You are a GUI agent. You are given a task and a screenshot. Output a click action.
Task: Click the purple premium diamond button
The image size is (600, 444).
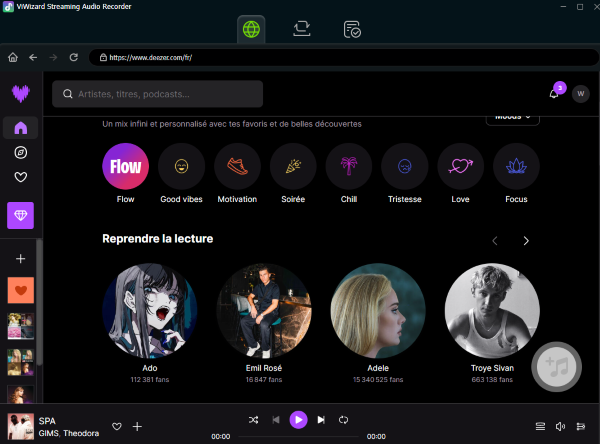(x=21, y=215)
